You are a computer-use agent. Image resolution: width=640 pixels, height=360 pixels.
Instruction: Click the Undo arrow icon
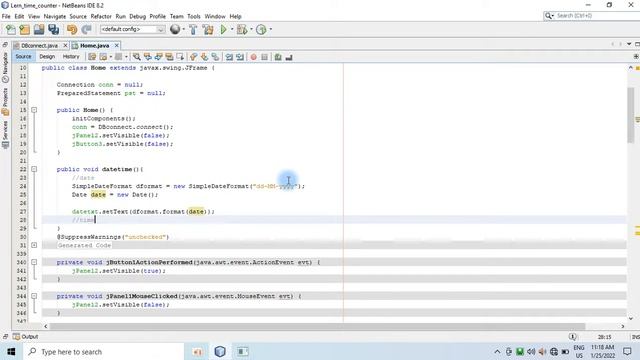pyautogui.click(x=72, y=29)
